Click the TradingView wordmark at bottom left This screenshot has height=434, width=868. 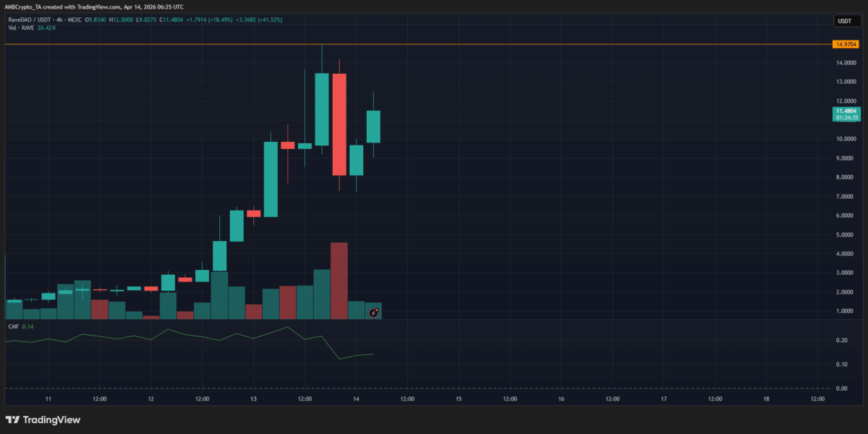click(x=50, y=420)
